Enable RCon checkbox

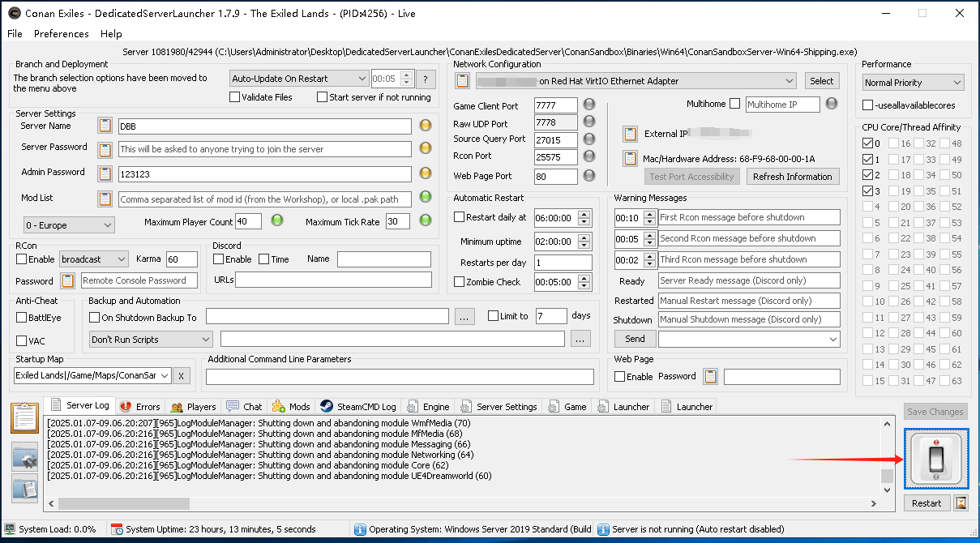[x=22, y=259]
